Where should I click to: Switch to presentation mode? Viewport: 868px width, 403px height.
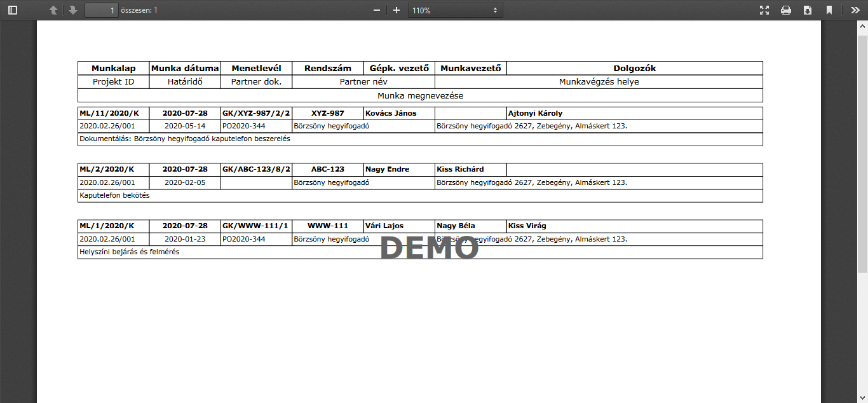pyautogui.click(x=764, y=10)
